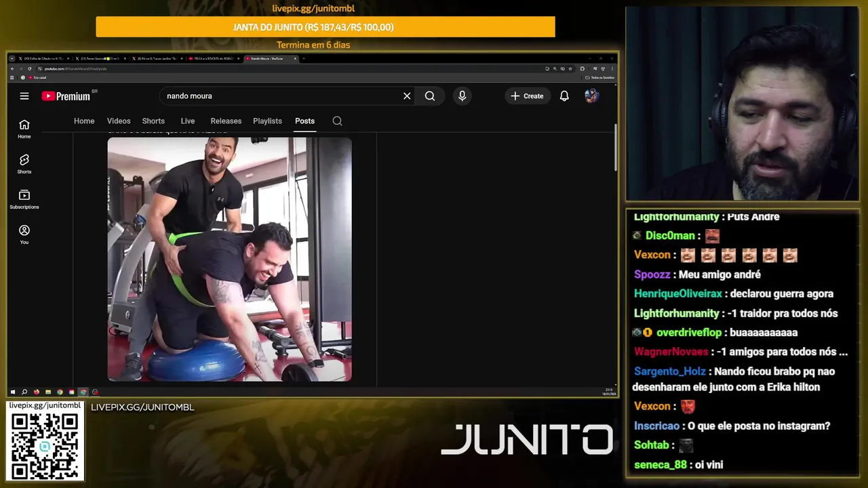Switch to the 'FELCA' browser tab
The height and width of the screenshot is (488, 868).
[x=213, y=58]
